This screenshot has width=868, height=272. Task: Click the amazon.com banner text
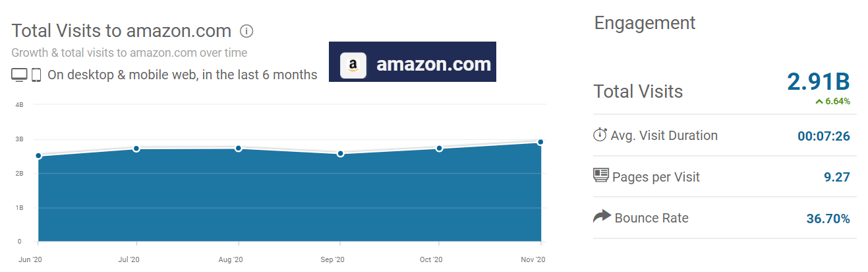(434, 65)
